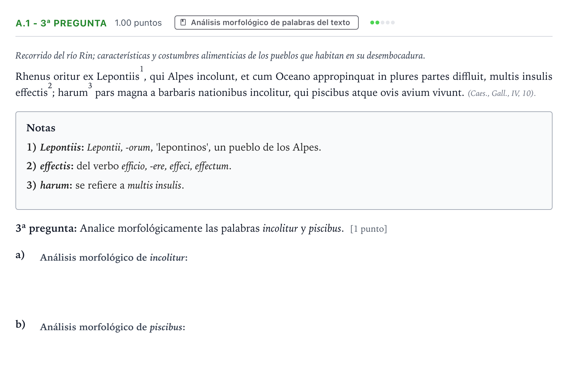
Task: Click the citation '(Caes., Gall., IV, 10)'
Action: pyautogui.click(x=502, y=93)
